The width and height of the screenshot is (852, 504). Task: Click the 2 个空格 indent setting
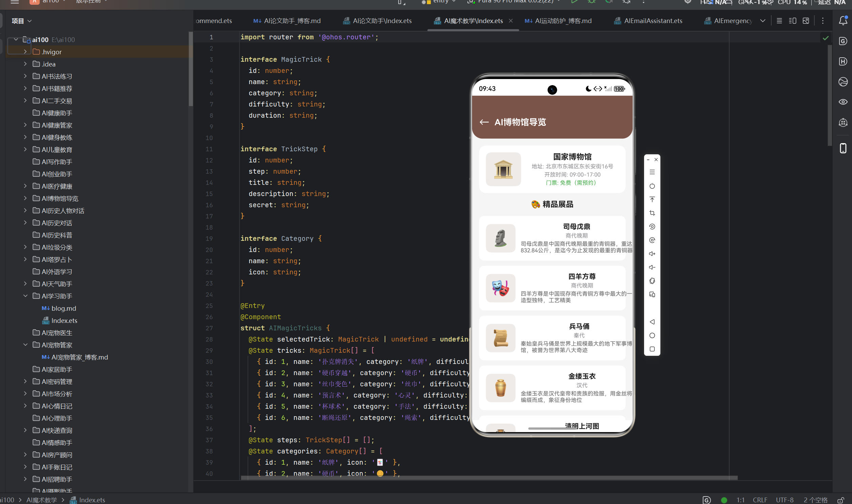click(x=815, y=500)
